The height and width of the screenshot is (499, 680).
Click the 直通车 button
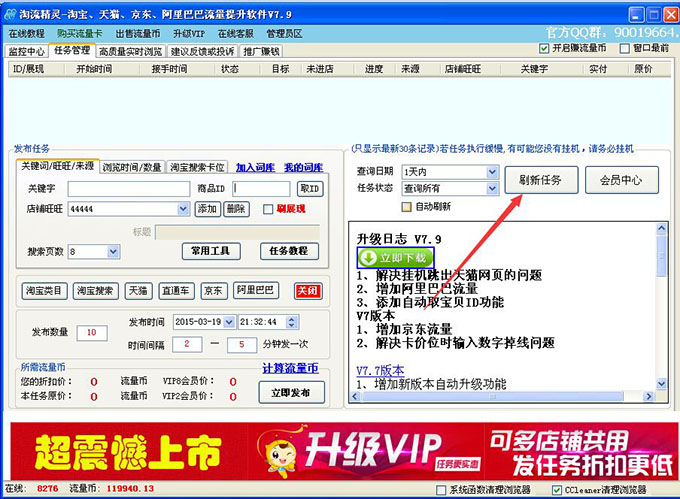[x=176, y=290]
